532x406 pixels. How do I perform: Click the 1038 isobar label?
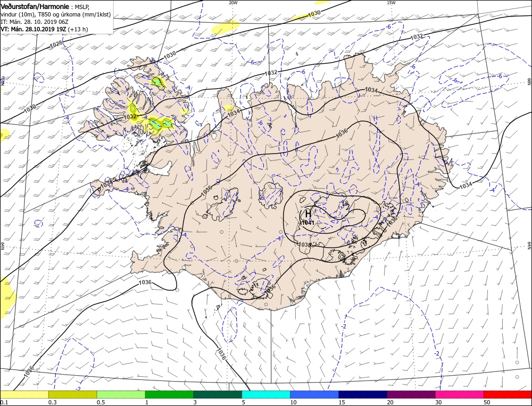[304, 244]
